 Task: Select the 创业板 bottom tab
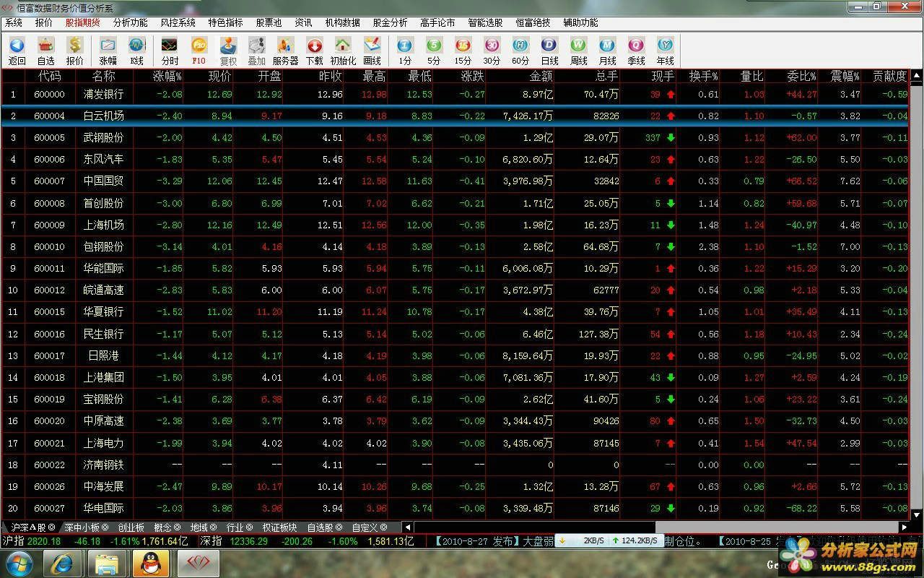(131, 527)
